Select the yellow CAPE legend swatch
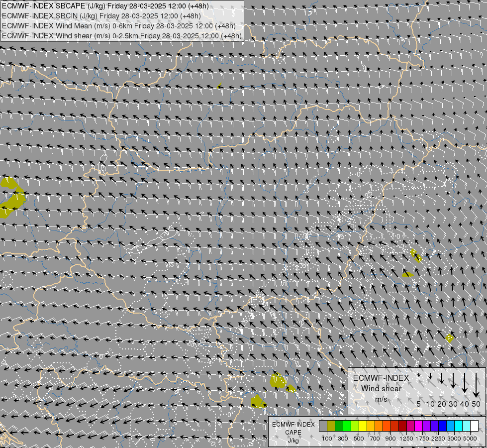The height and width of the screenshot is (448, 487). (x=363, y=426)
